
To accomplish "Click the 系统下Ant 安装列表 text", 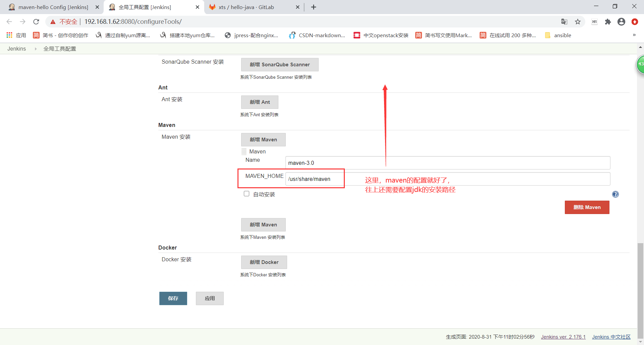I will tap(259, 115).
